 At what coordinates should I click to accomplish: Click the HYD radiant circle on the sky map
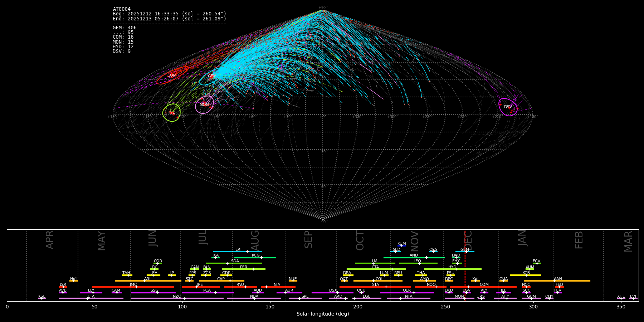171,113
